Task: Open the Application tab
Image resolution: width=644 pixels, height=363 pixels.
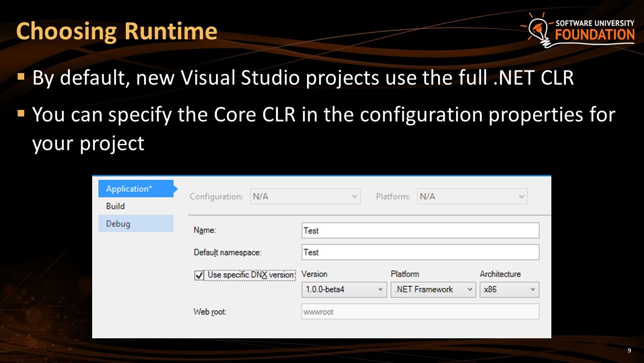Action: point(136,189)
